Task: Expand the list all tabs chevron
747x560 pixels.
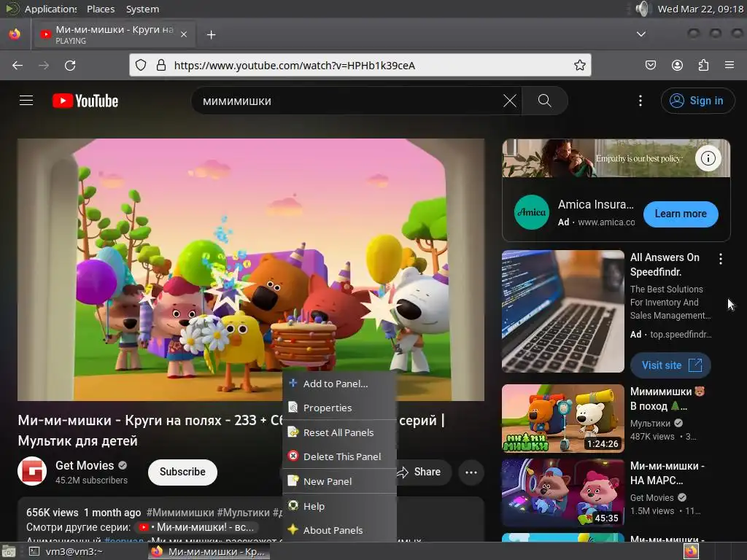Action: pyautogui.click(x=641, y=34)
